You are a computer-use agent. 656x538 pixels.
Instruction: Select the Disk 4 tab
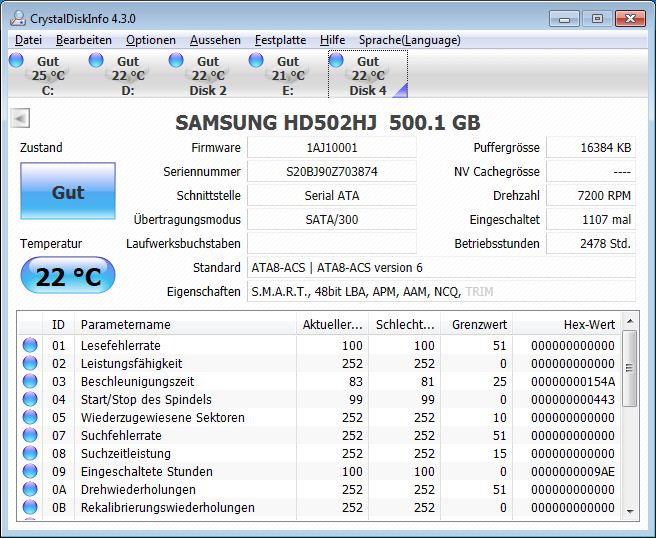(x=368, y=74)
